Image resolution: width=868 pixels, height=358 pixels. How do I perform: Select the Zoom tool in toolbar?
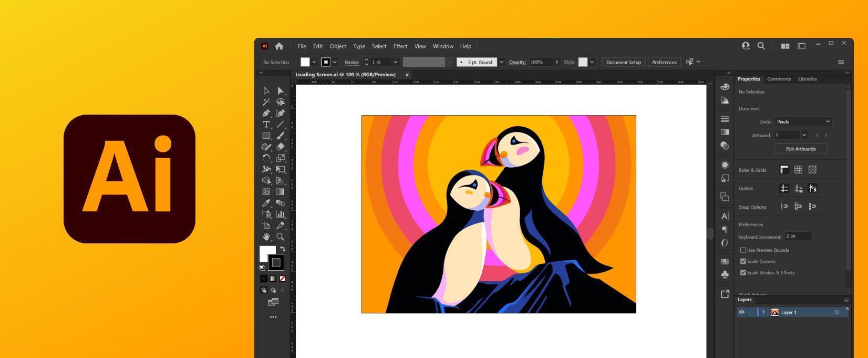point(281,237)
